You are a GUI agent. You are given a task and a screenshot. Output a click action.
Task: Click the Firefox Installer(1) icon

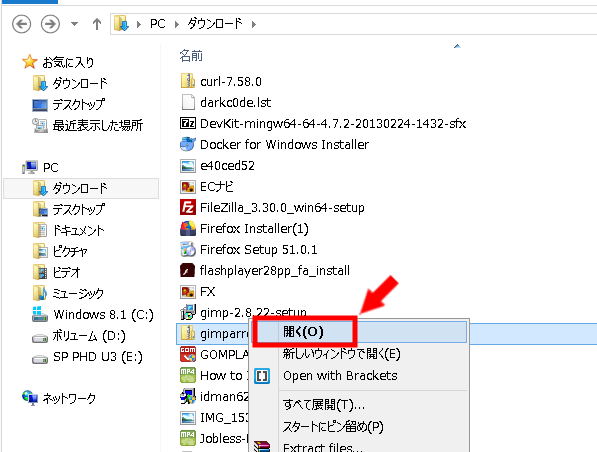[x=188, y=228]
